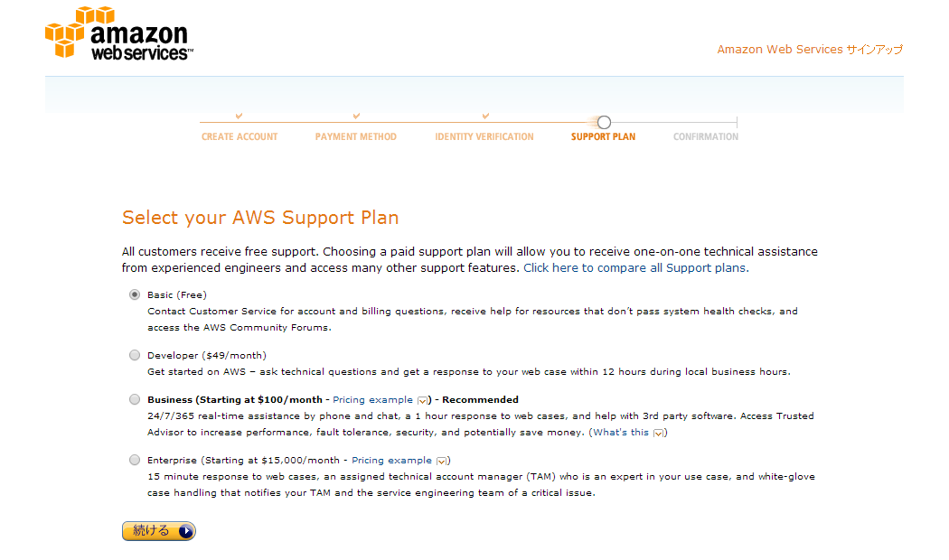
Task: Click the Identity Verification step checkmark
Action: click(485, 116)
